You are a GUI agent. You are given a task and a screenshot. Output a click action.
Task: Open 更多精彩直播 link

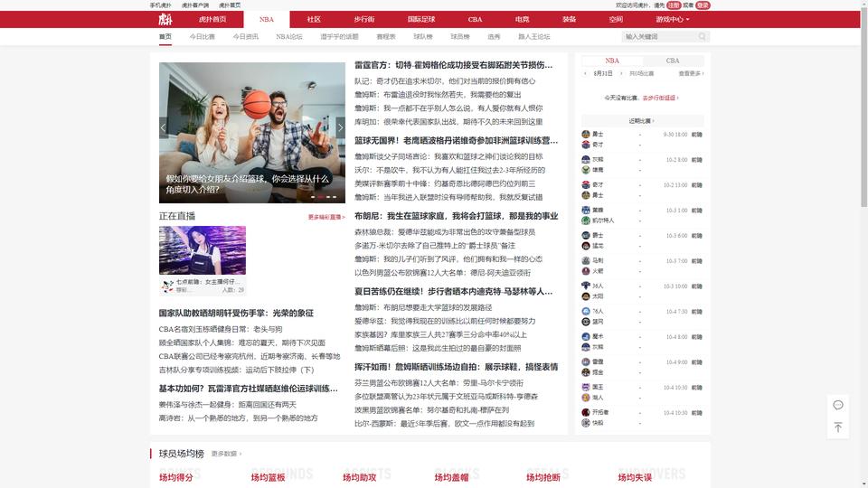coord(326,217)
